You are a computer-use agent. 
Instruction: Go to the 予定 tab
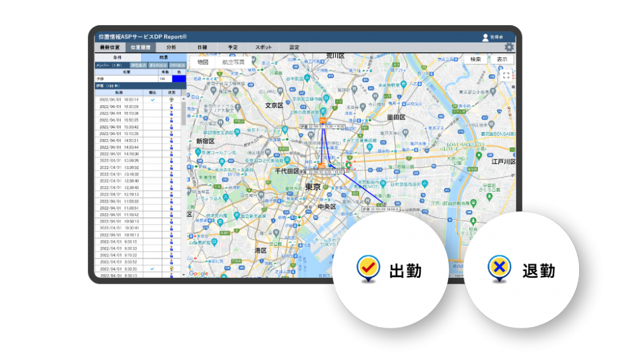(233, 47)
